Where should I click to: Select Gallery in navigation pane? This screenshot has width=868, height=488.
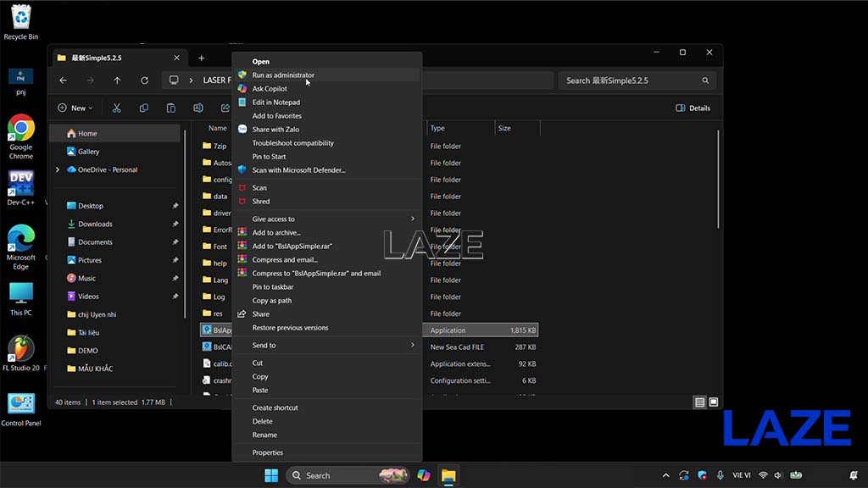tap(115, 152)
